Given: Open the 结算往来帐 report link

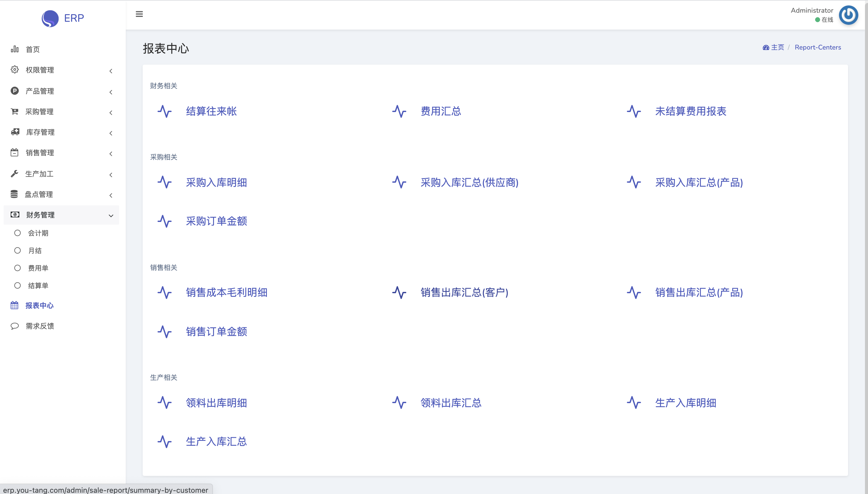Looking at the screenshot, I should click(x=211, y=111).
